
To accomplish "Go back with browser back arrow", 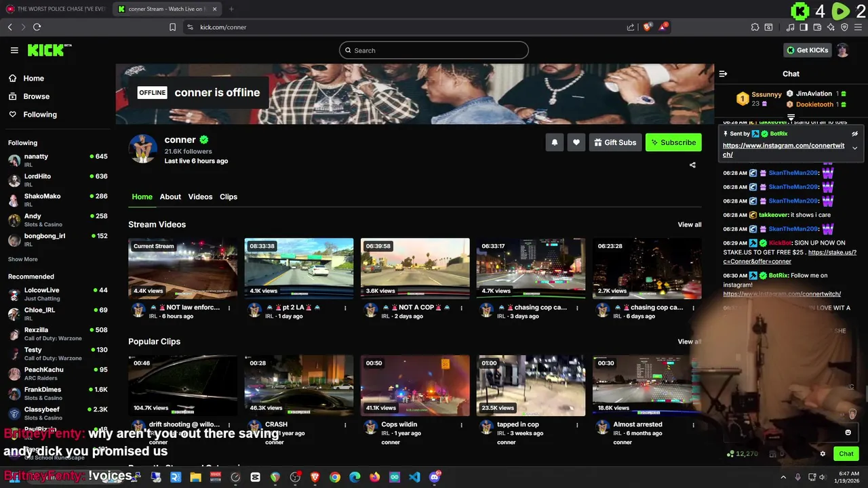I will click(9, 27).
